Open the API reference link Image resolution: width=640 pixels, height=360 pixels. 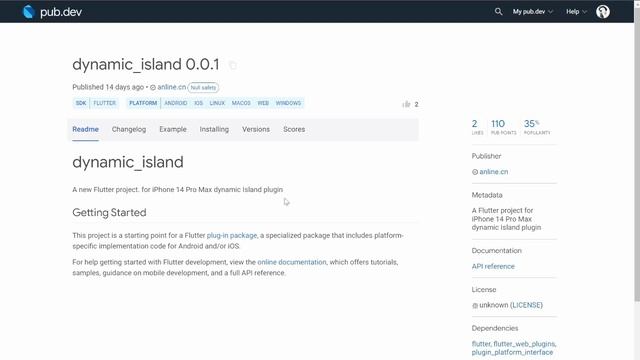pos(493,267)
